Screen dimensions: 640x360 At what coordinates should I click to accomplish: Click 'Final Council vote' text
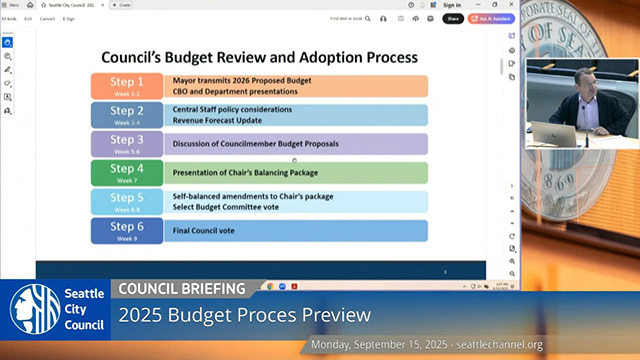click(203, 231)
